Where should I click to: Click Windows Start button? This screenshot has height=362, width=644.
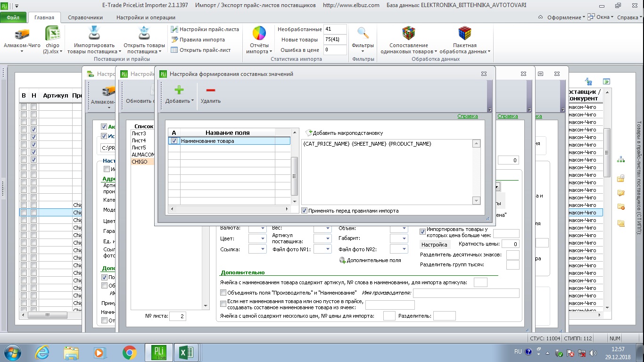11,352
